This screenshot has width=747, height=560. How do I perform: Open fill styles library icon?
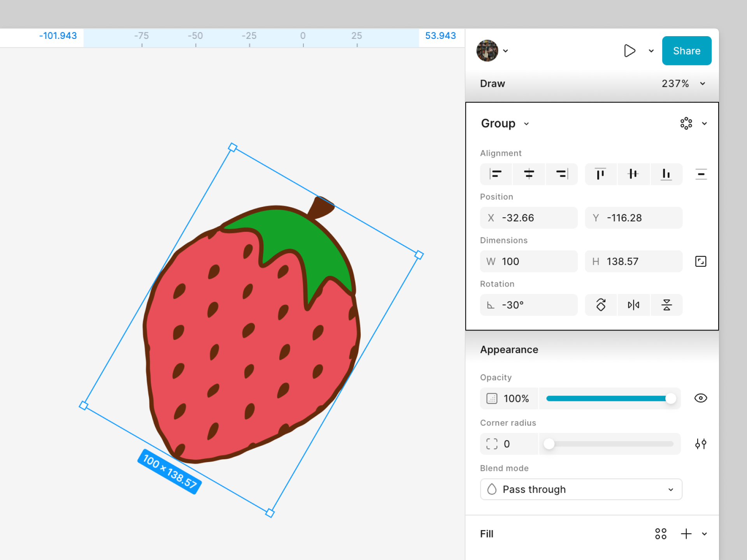click(661, 534)
